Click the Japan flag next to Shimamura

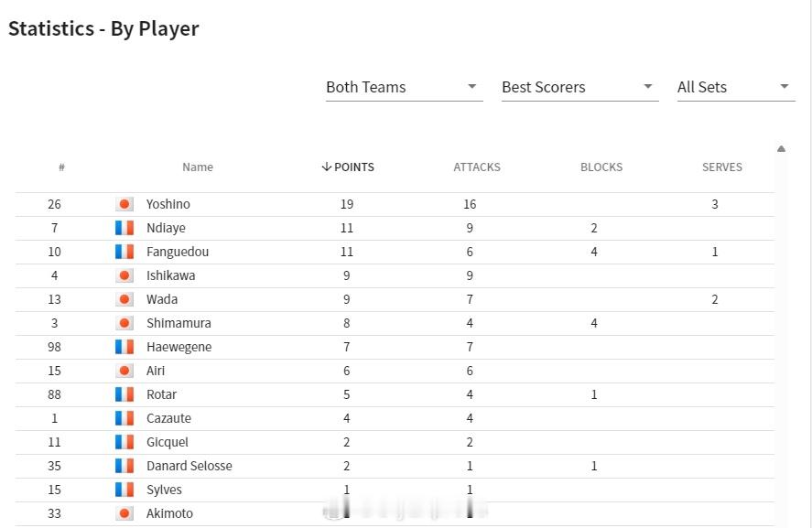pyautogui.click(x=125, y=323)
